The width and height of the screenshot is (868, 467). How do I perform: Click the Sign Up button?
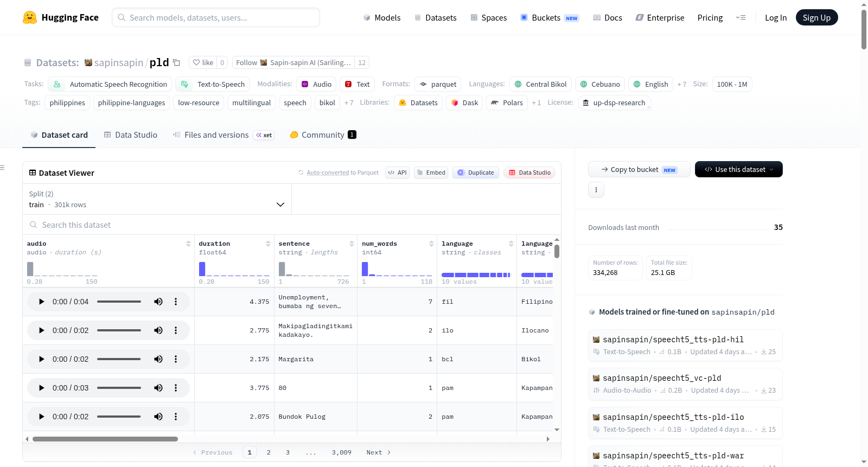816,17
